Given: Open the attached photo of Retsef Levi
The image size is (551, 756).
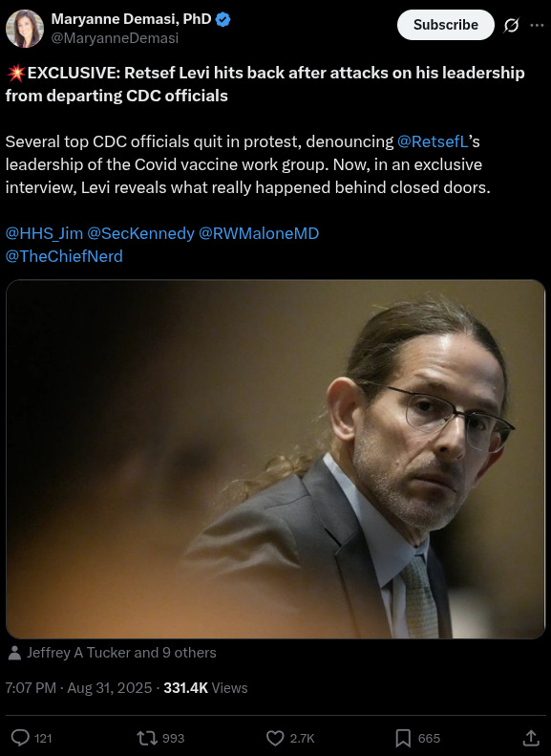Looking at the screenshot, I should point(275,459).
